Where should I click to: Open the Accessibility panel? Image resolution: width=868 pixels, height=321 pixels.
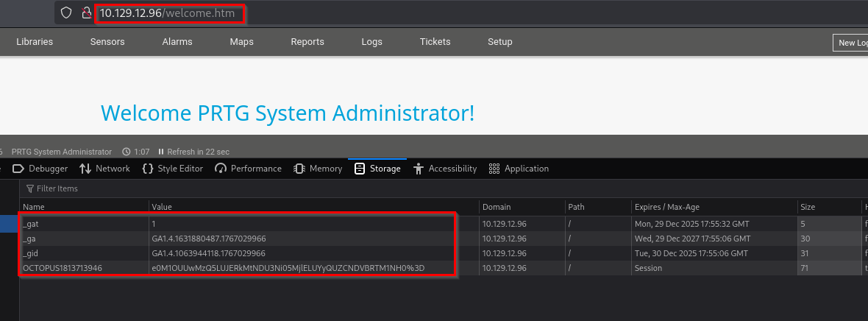point(445,169)
